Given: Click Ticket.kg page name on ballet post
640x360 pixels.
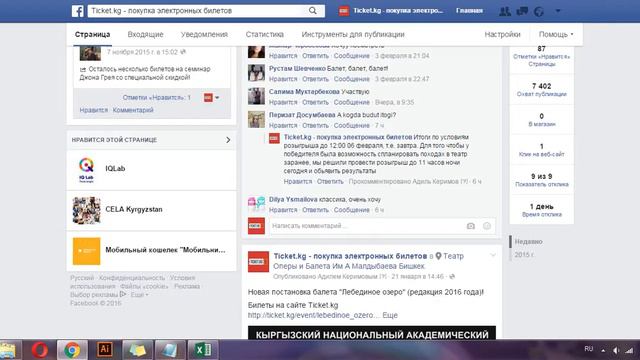Looking at the screenshot, I should coord(350,256).
